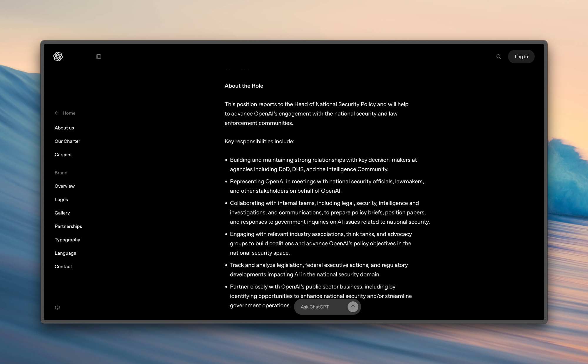Go to Partnerships page

[x=68, y=226]
